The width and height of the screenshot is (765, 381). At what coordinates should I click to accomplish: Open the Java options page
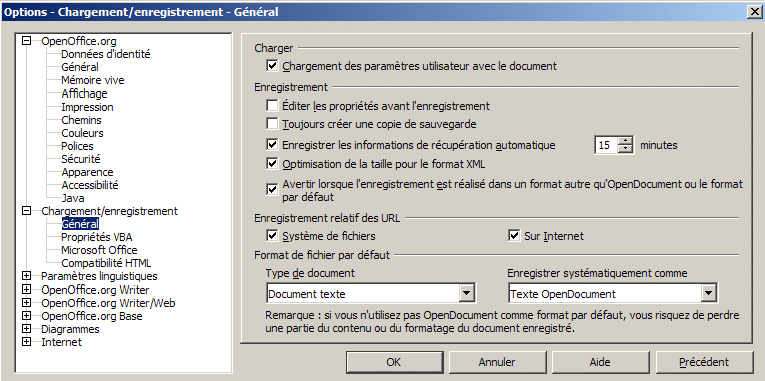tap(72, 198)
